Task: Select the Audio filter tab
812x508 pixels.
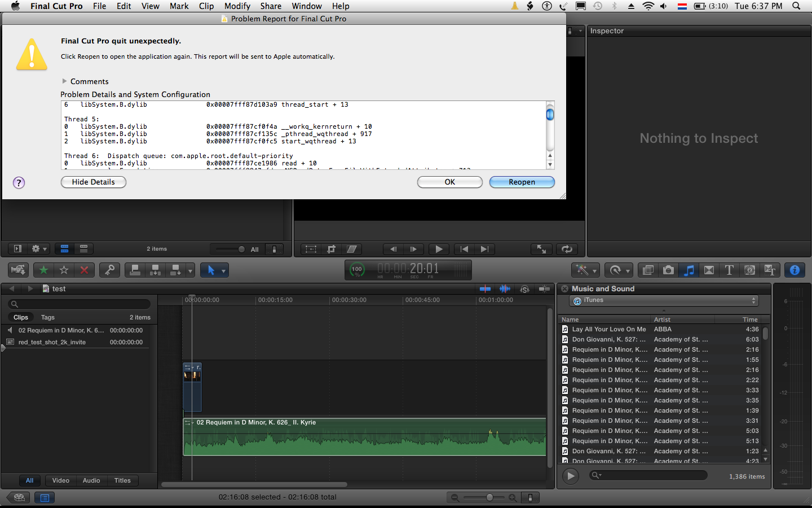Action: tap(91, 480)
